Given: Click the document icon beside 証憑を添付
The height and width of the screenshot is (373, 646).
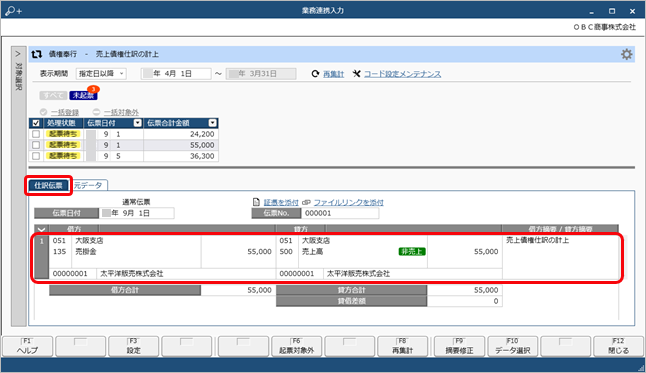Looking at the screenshot, I should 256,202.
